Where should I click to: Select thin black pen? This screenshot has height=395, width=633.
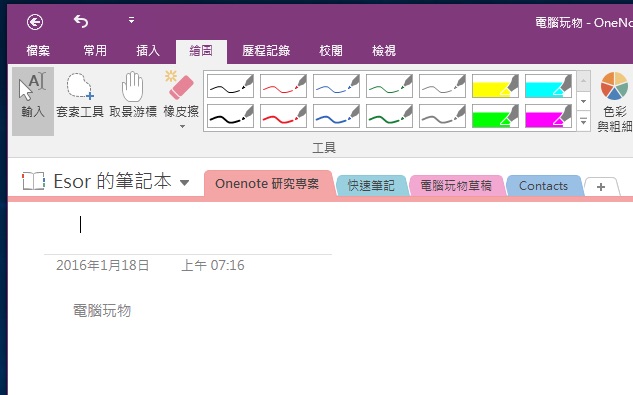point(231,86)
